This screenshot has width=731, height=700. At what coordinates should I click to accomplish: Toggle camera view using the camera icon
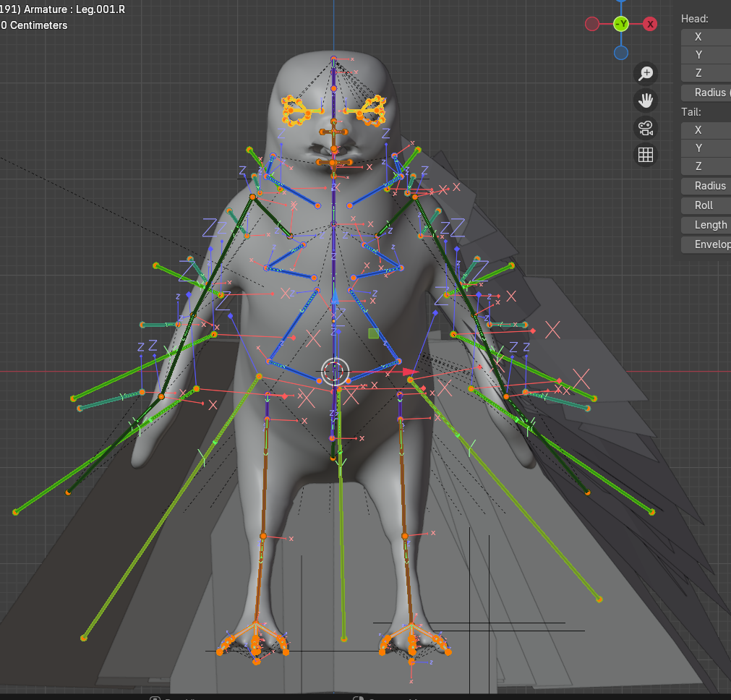pyautogui.click(x=646, y=128)
